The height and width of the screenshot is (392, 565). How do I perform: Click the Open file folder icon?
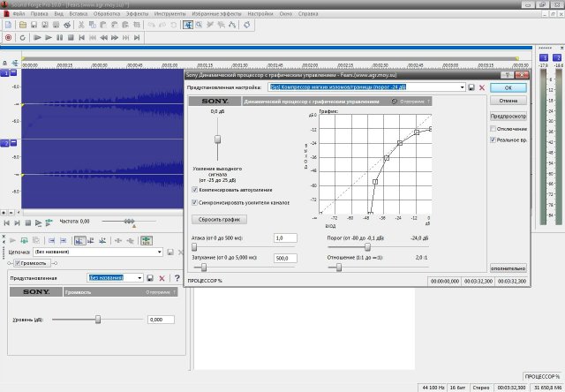21,25
